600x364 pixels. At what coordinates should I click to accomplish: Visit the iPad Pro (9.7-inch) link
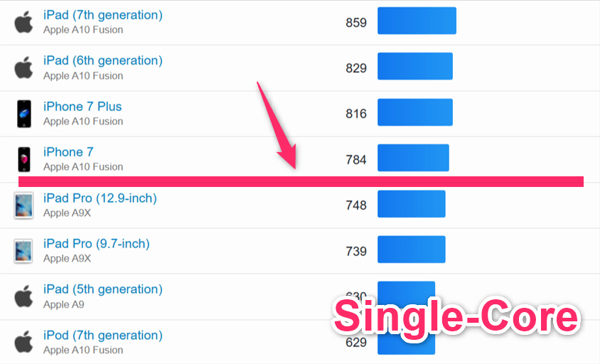tap(96, 244)
